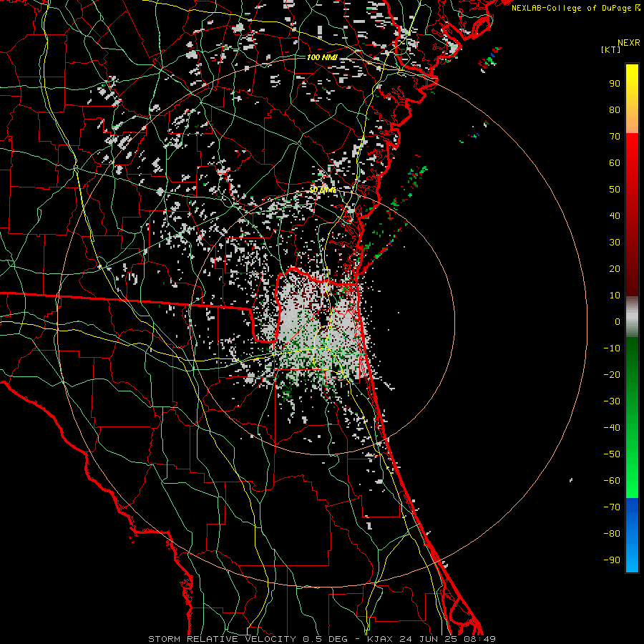Click the 50 value on velocity scale
Viewport: 644px width, 644px height.
pyautogui.click(x=615, y=190)
